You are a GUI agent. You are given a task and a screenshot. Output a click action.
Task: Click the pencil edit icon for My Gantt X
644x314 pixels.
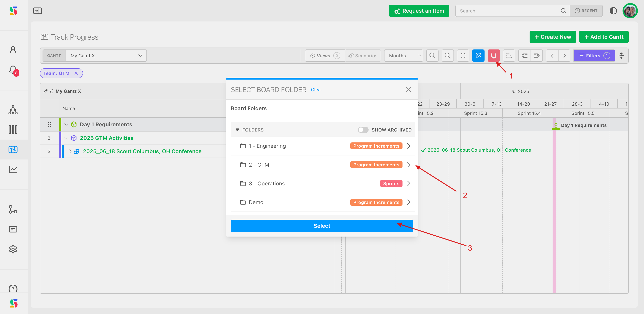coord(45,91)
